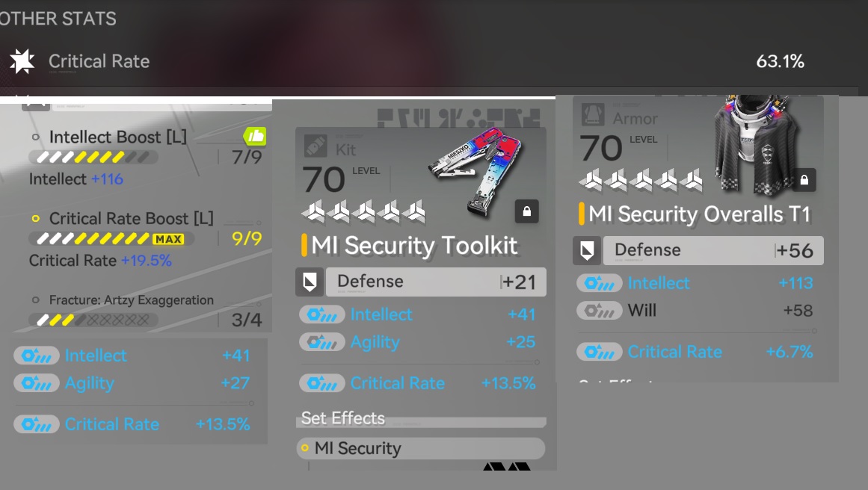This screenshot has width=868, height=490.
Task: Click the lock icon on MI Security Toolkit
Action: pos(526,211)
